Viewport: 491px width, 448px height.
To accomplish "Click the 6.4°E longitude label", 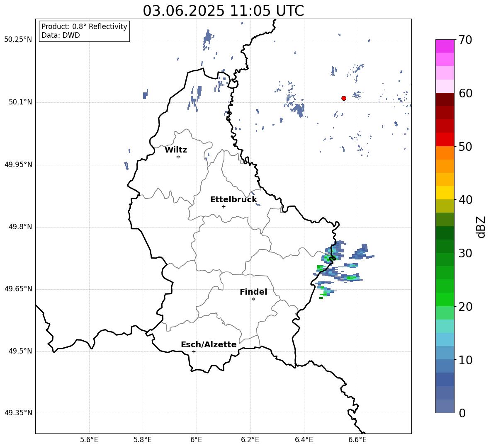I will [x=304, y=440].
